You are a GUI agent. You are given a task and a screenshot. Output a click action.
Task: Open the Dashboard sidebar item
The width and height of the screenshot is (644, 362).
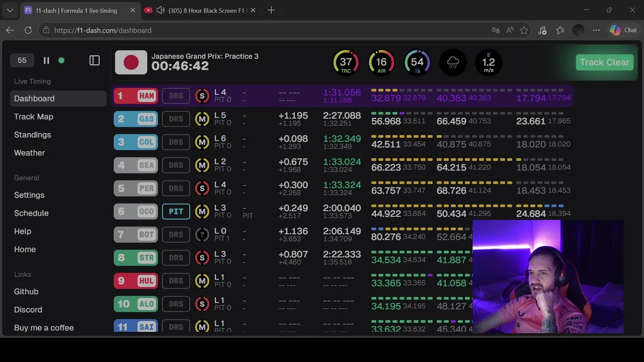pos(58,99)
